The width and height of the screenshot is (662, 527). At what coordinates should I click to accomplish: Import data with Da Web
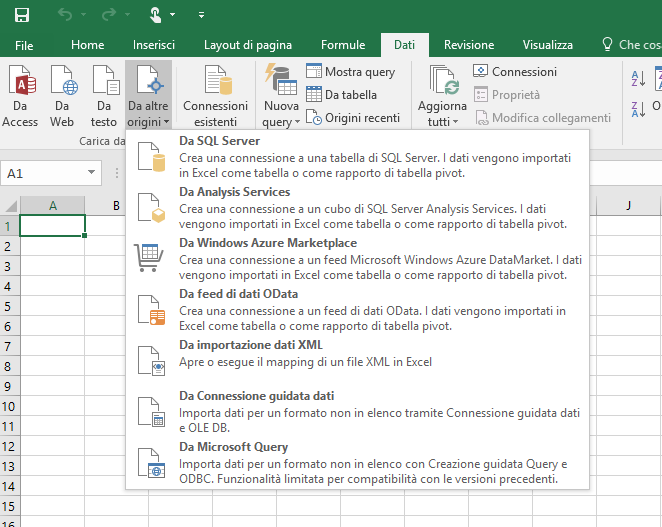[x=62, y=96]
